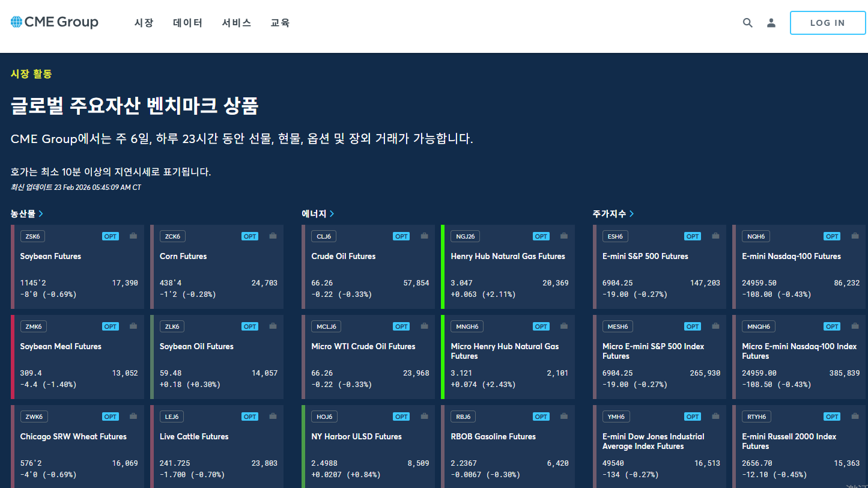868x488 pixels.
Task: Click the briefcase icon on E-mini S&P 500 card
Action: 715,236
